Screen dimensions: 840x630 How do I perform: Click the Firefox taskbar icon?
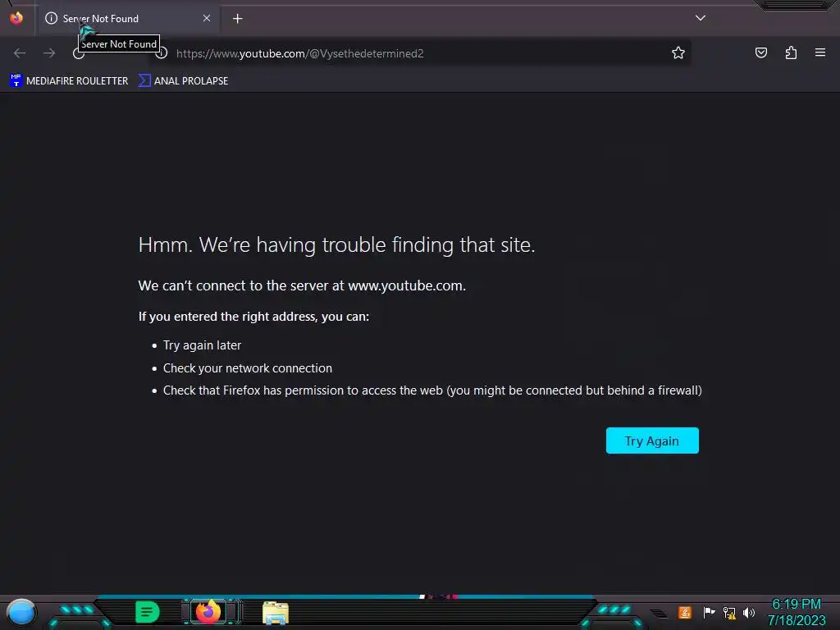pos(209,612)
